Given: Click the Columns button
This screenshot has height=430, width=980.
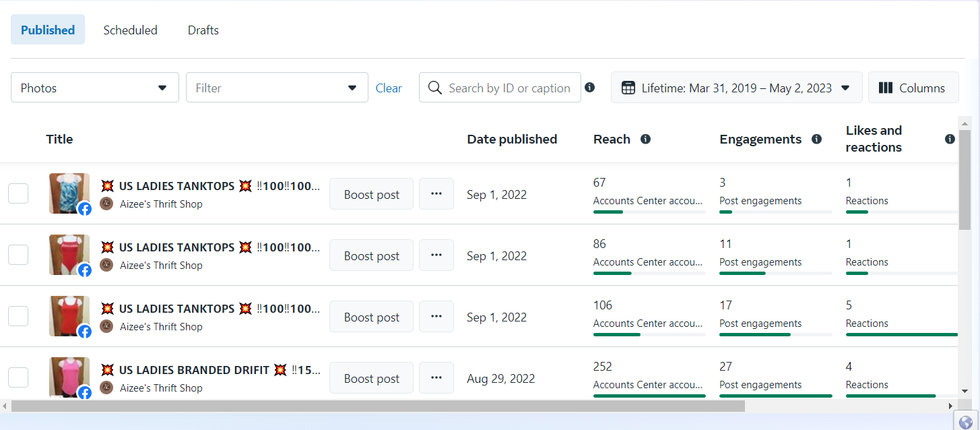Looking at the screenshot, I should pos(913,88).
